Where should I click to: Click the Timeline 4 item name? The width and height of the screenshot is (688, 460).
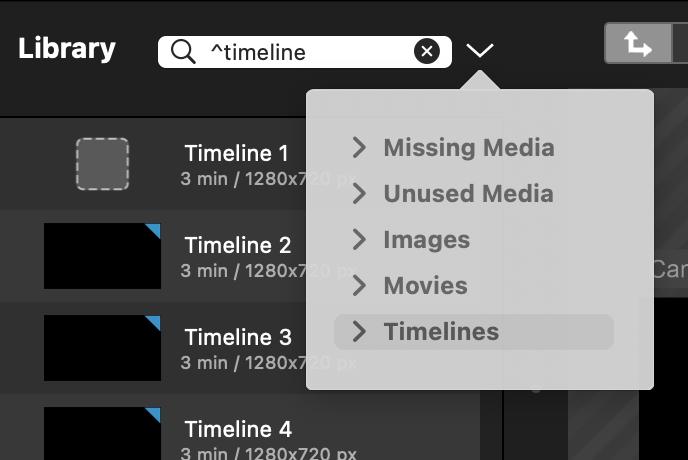point(238,430)
